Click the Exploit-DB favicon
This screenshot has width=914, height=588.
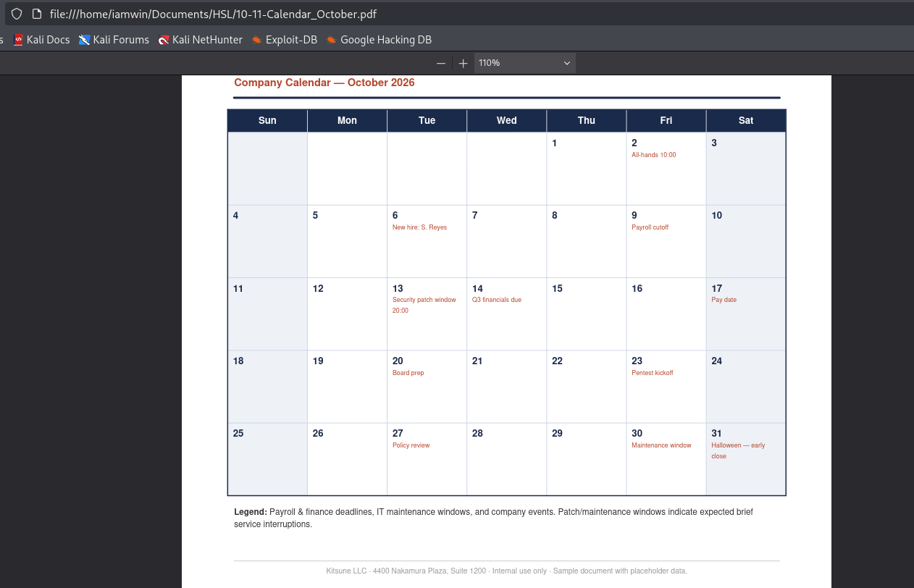(256, 40)
